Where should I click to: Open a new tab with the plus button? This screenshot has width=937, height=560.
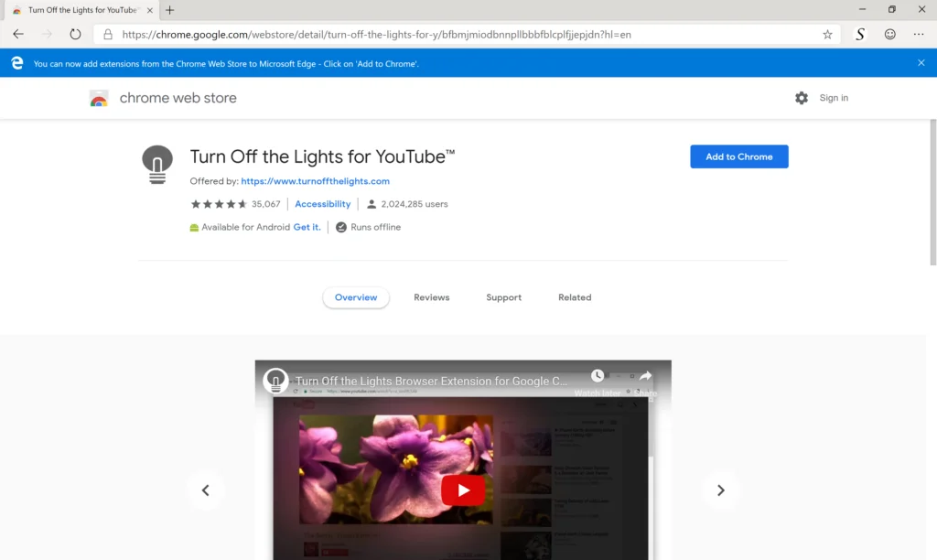pyautogui.click(x=169, y=9)
